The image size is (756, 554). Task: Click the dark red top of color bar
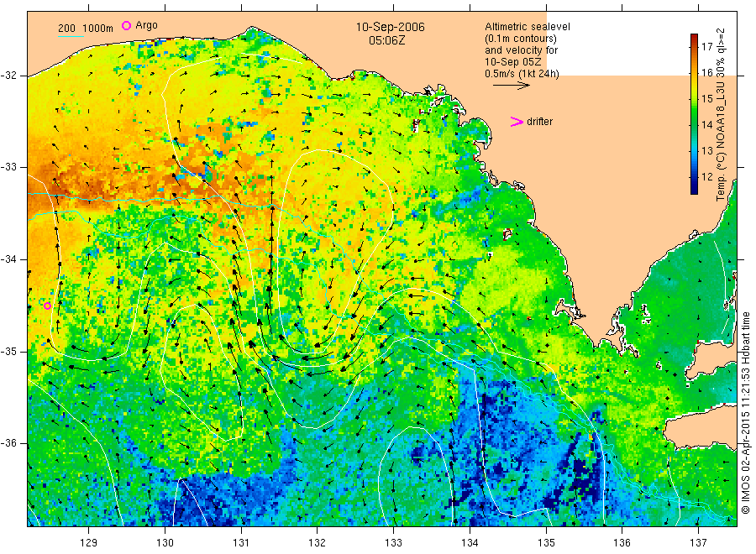[694, 38]
